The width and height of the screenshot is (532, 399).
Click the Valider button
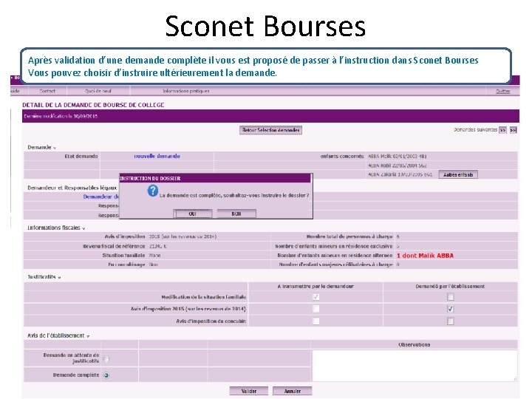pyautogui.click(x=249, y=391)
